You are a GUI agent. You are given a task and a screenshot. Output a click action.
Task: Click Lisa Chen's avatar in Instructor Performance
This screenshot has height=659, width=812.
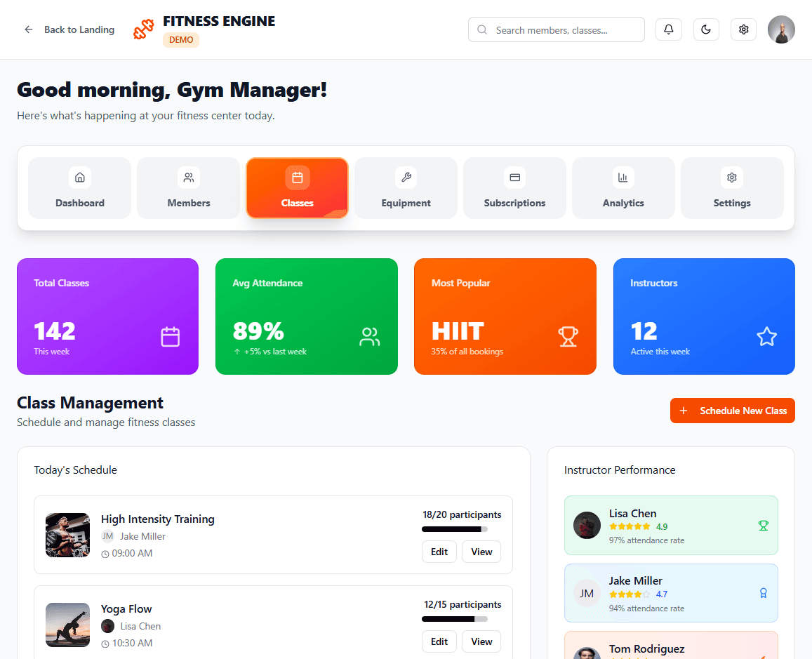tap(587, 526)
